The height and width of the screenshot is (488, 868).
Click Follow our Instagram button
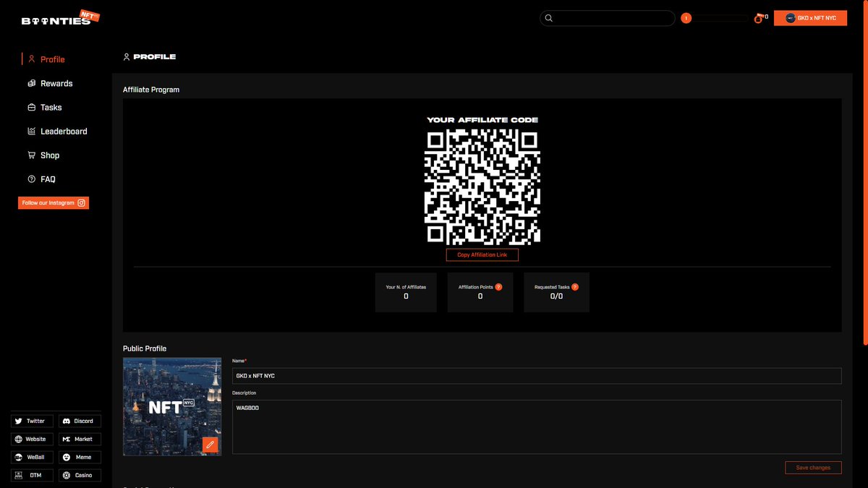pyautogui.click(x=54, y=203)
